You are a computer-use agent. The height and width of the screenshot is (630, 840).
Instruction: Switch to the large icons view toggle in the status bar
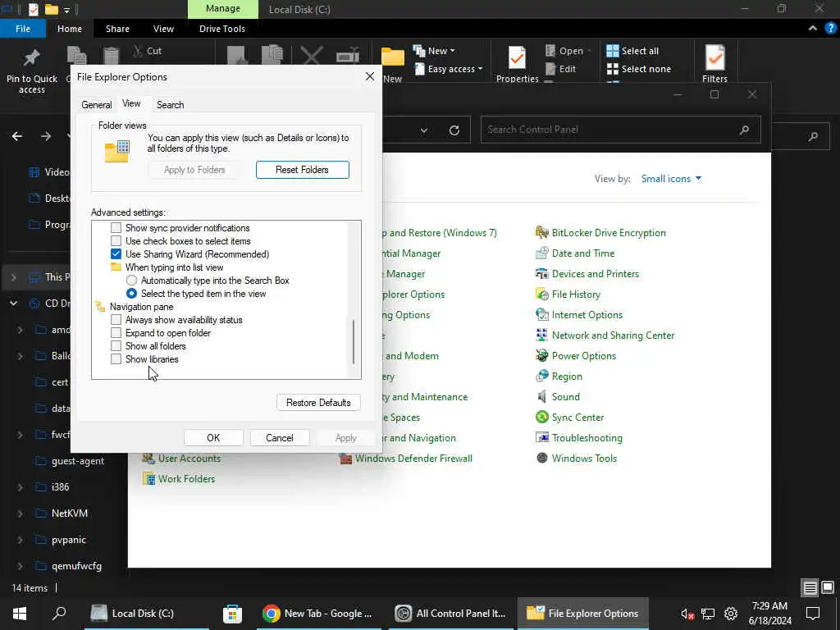(x=828, y=587)
